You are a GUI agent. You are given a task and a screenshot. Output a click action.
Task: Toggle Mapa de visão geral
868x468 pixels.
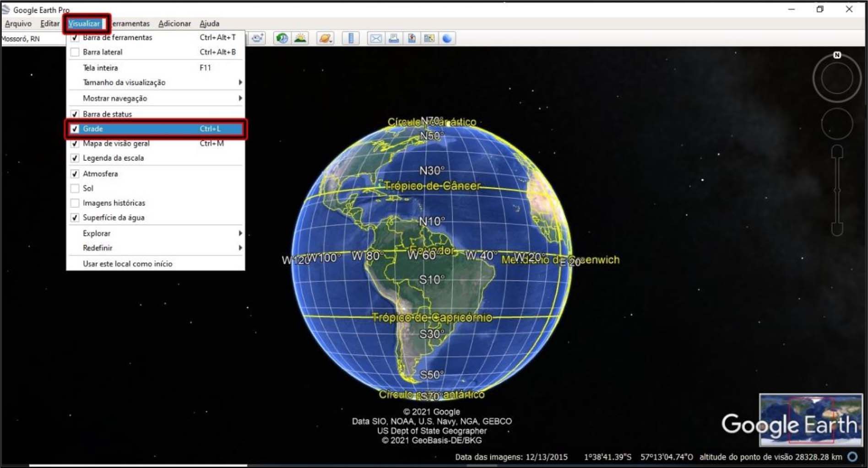pyautogui.click(x=156, y=144)
